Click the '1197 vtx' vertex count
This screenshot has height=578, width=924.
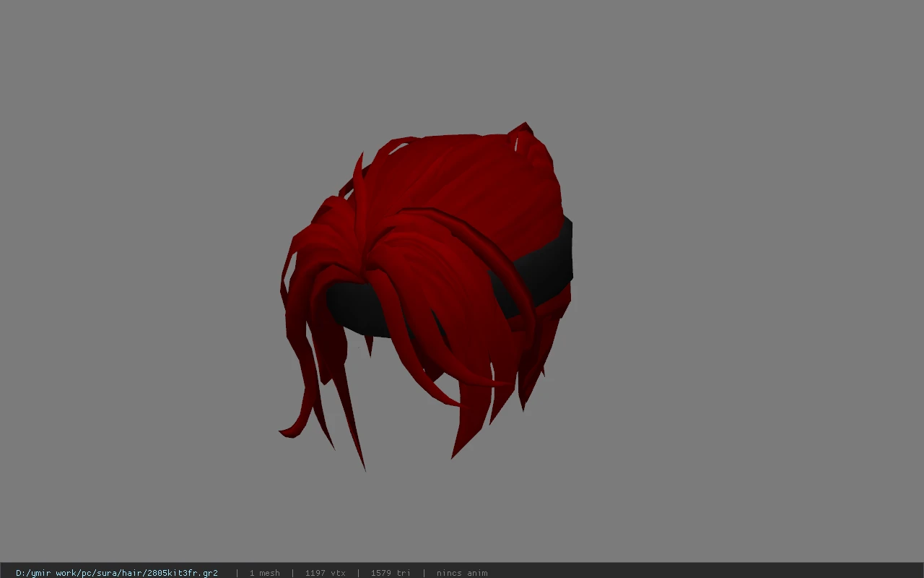click(325, 573)
